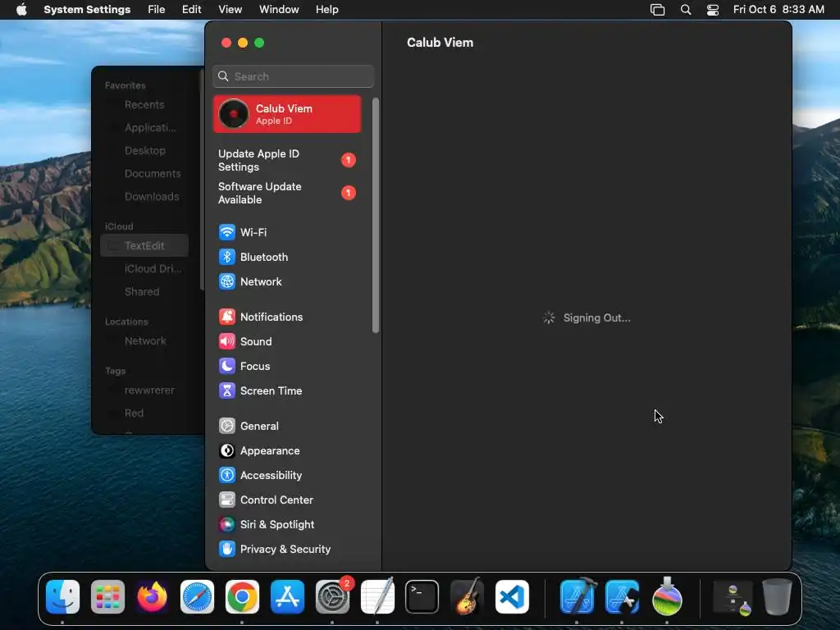Open GarageBand from the Dock
The height and width of the screenshot is (630, 840).
(x=467, y=597)
